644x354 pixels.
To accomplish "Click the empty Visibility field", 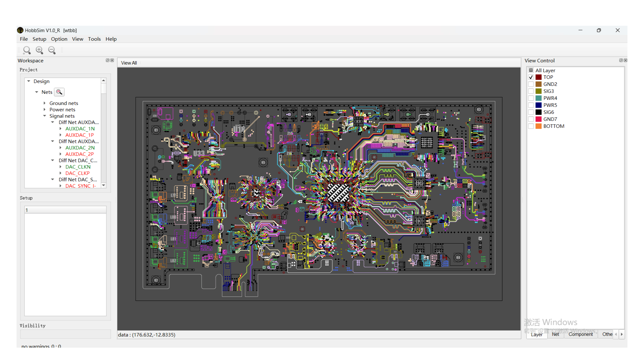I will pyautogui.click(x=65, y=334).
